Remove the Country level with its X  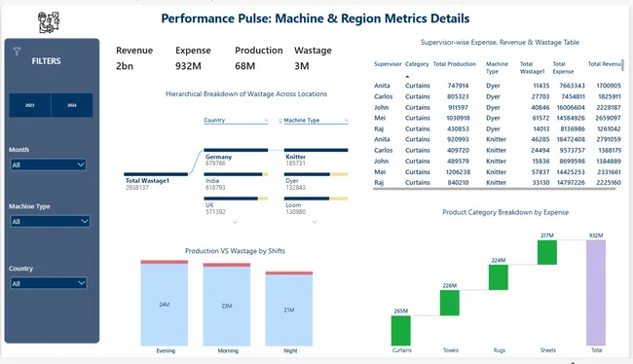[x=266, y=121]
